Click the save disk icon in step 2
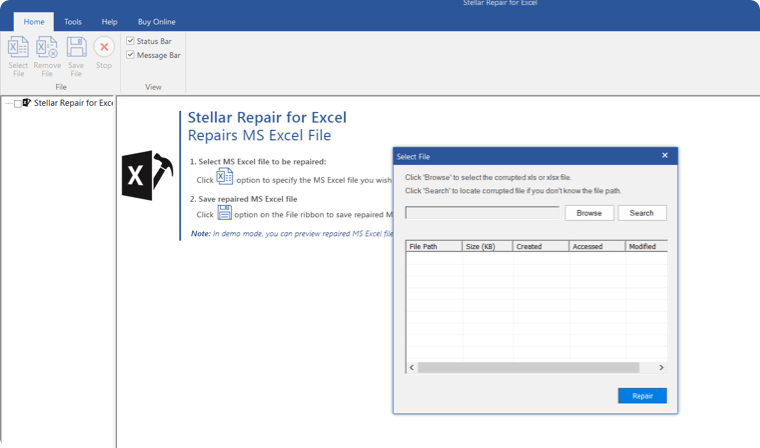760x448 pixels. click(x=225, y=213)
